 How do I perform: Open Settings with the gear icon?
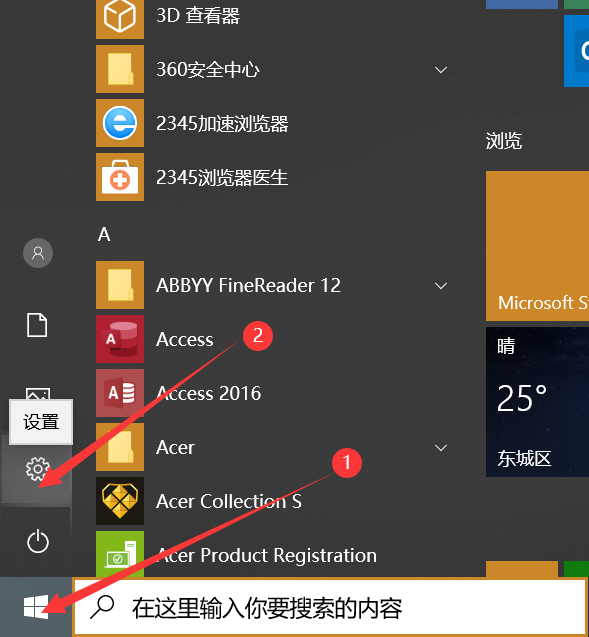(x=38, y=469)
